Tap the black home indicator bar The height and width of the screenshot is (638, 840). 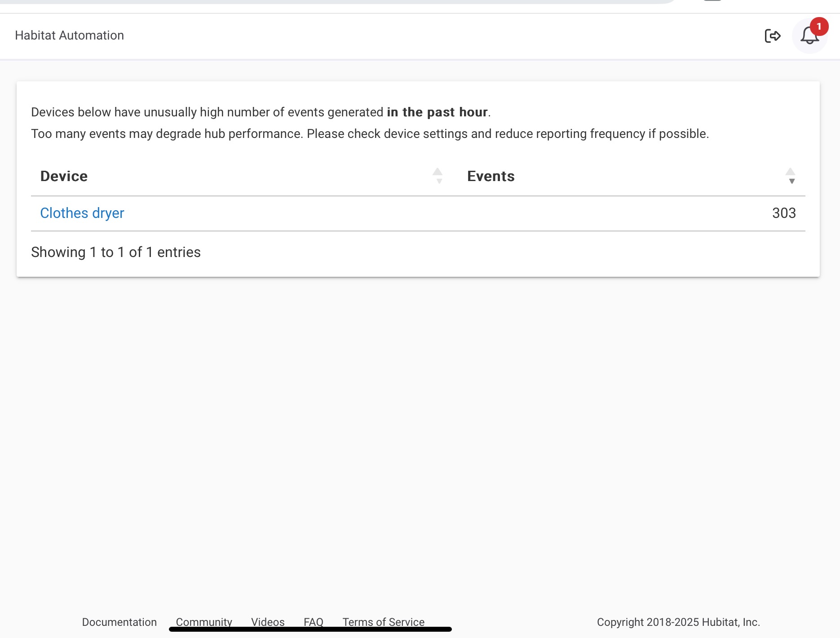click(310, 629)
